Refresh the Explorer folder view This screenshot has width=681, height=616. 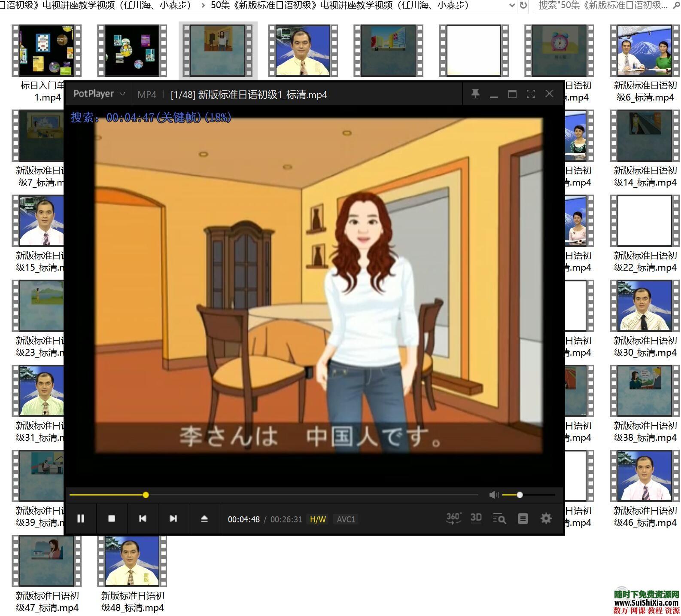[523, 5]
